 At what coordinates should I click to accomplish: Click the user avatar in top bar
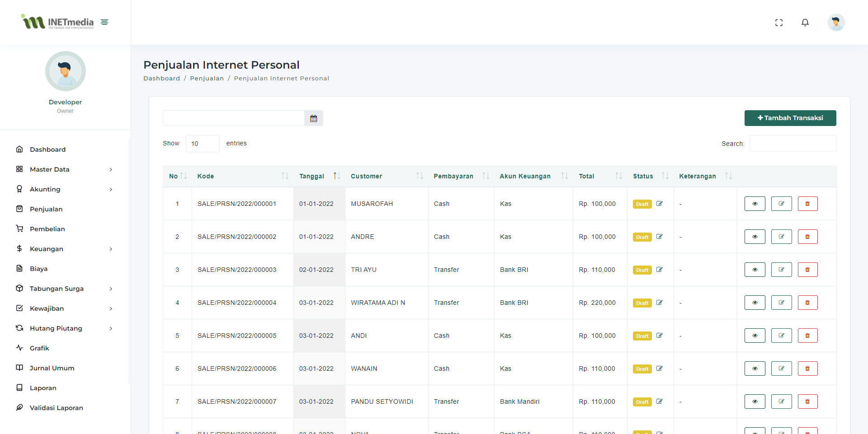tap(836, 23)
